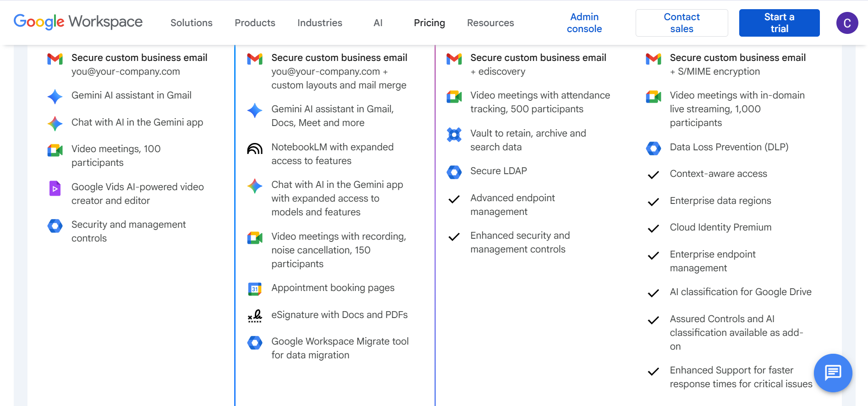Click text 'NotebookLM with expanded access to features'
Screen dimensions: 868x406
pyautogui.click(x=332, y=154)
